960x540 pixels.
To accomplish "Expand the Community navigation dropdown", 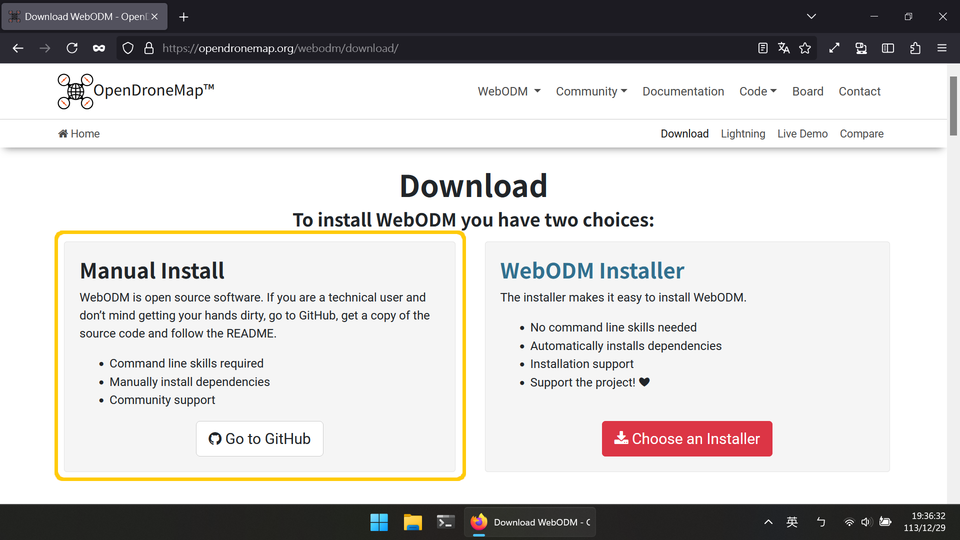I will click(x=591, y=91).
